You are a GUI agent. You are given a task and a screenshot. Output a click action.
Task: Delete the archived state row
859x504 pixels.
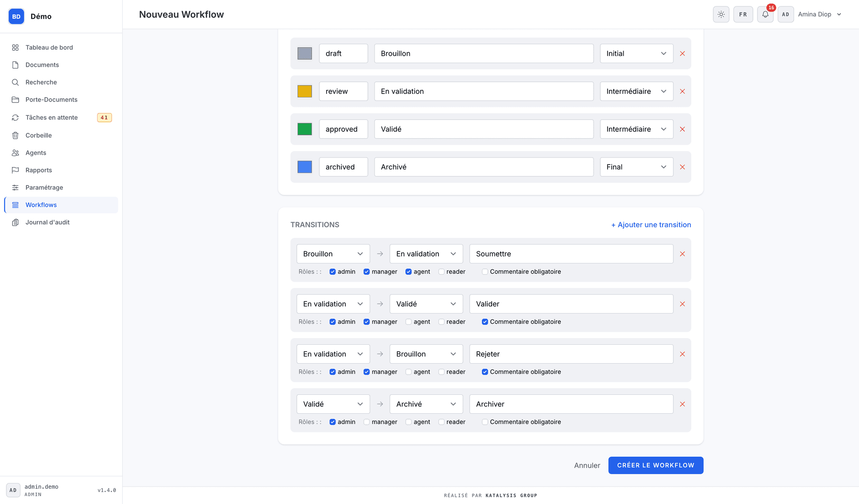[682, 167]
